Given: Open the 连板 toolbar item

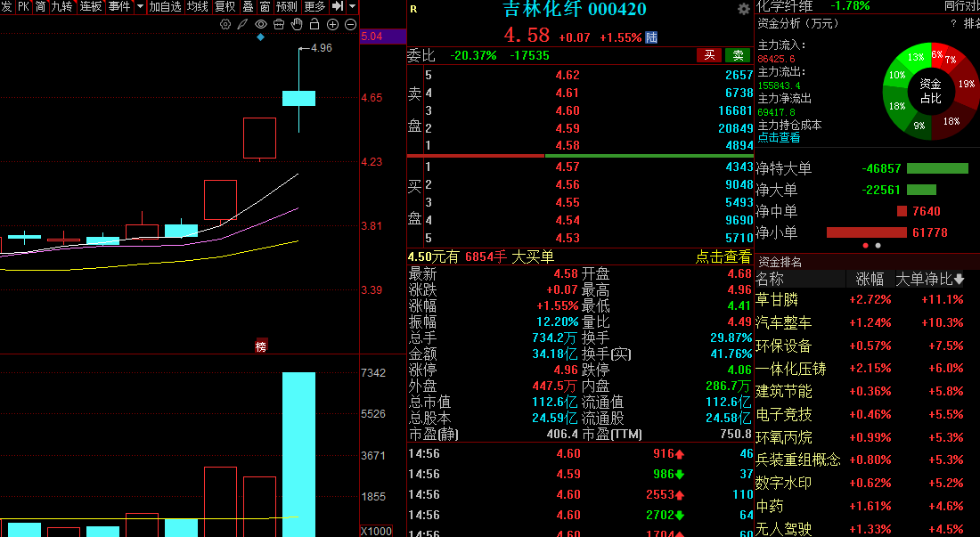Looking at the screenshot, I should 91,6.
